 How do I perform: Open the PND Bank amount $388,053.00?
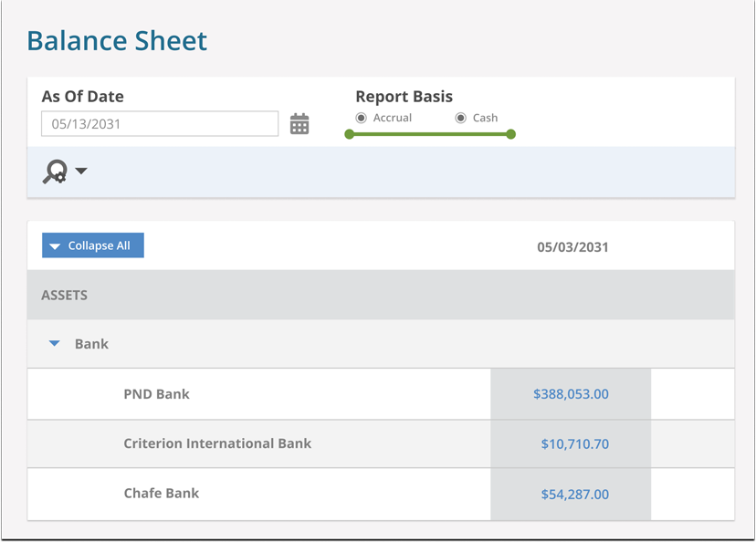point(571,393)
